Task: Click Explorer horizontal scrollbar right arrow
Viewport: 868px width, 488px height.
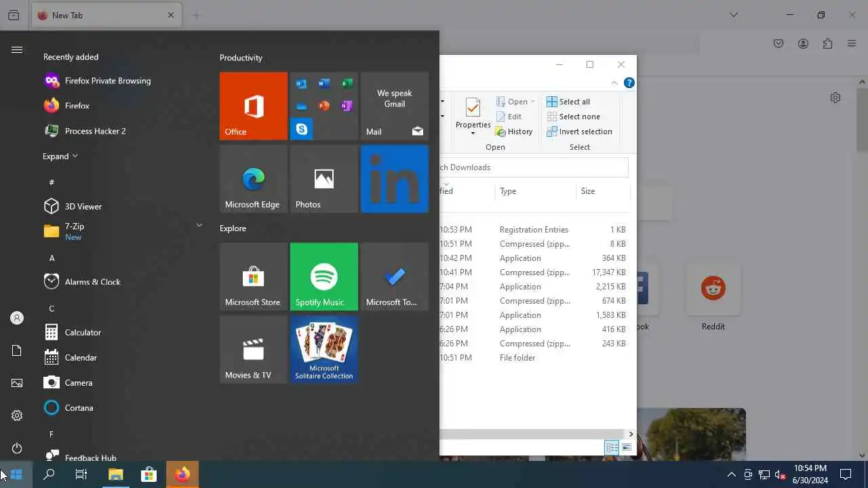Action: pyautogui.click(x=631, y=434)
